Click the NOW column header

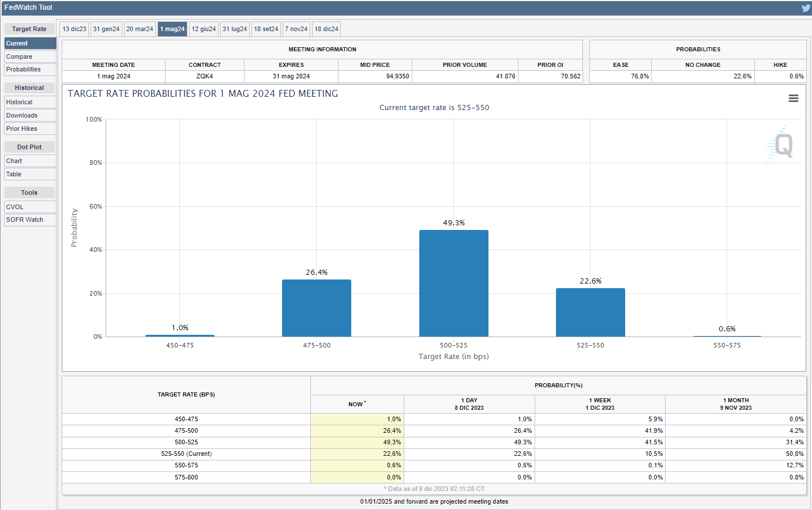(x=357, y=404)
